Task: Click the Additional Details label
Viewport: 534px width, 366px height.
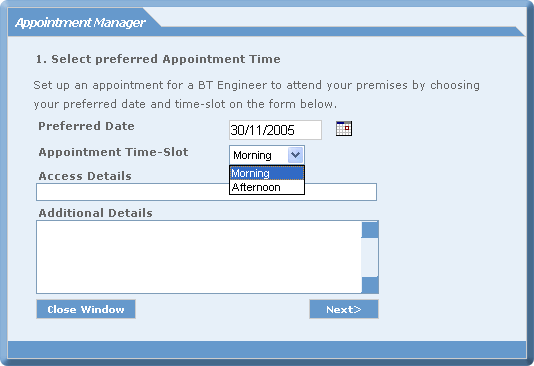Action: (95, 213)
